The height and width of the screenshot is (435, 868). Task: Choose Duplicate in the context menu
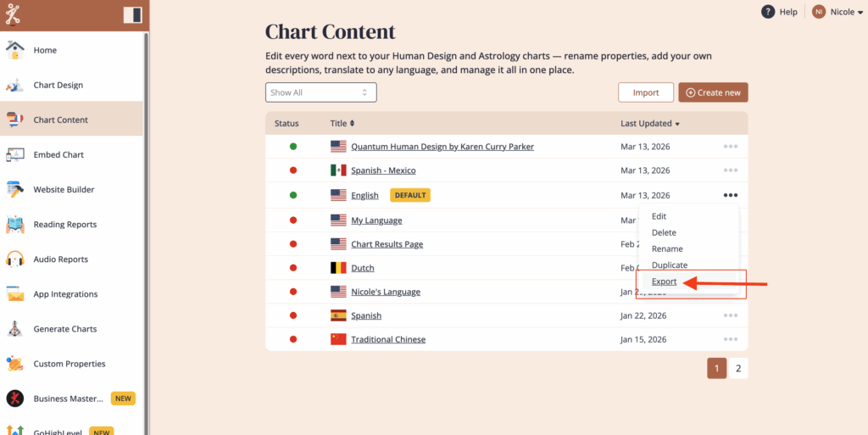[669, 265]
